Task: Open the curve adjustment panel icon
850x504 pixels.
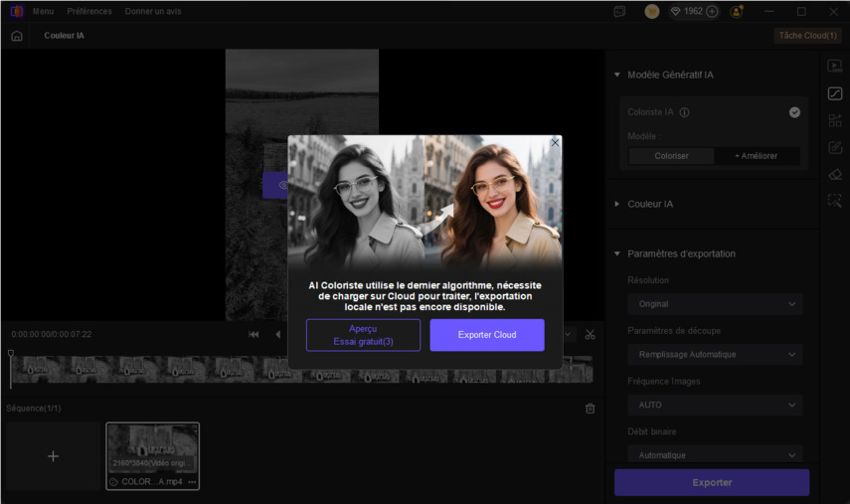Action: (835, 93)
